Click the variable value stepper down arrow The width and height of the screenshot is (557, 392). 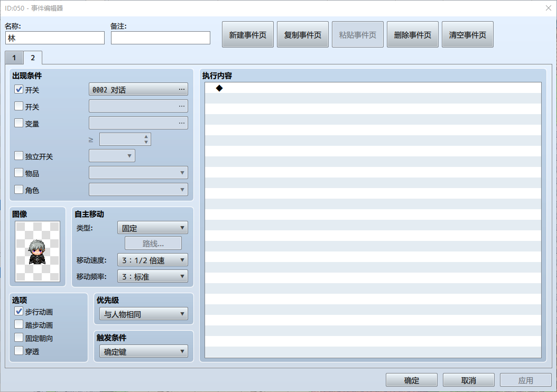click(x=146, y=142)
